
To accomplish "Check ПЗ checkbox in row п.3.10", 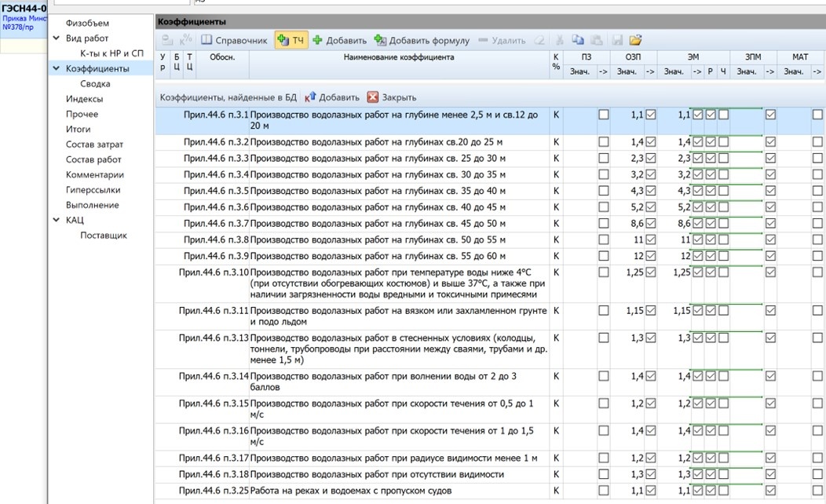I will [604, 272].
